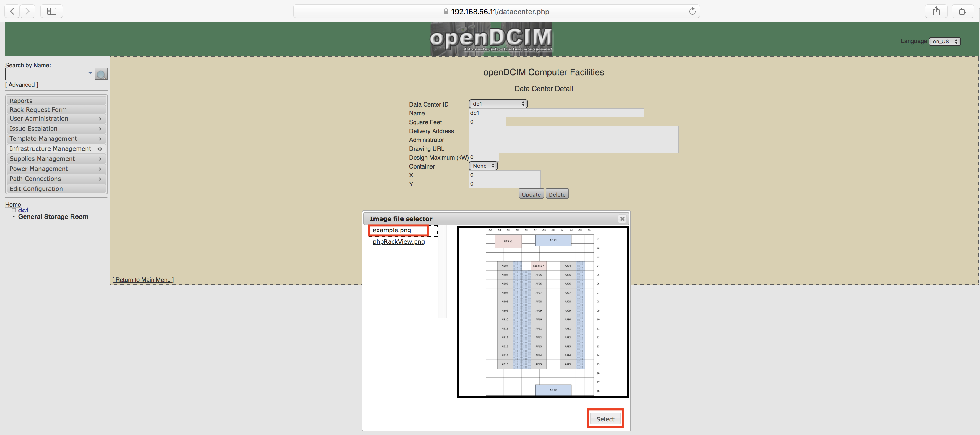980x435 pixels.
Task: Open the Language en_US dropdown
Action: 945,41
